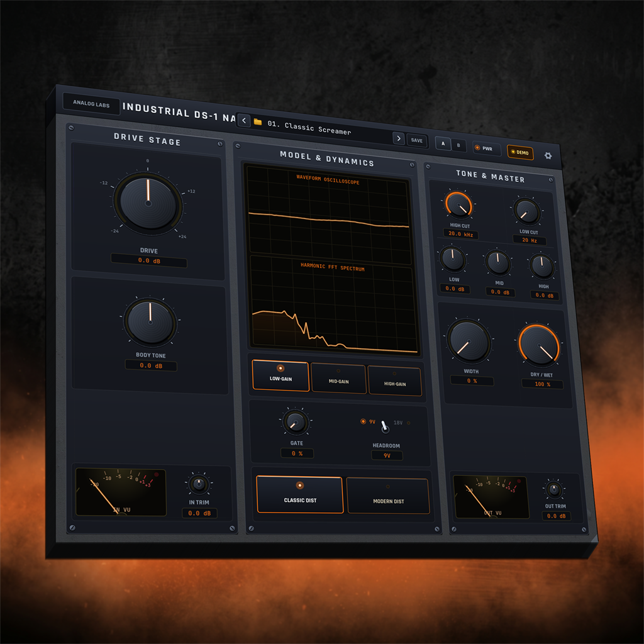Go to next preset with right chevron
Image resolution: width=644 pixels, height=644 pixels.
pyautogui.click(x=398, y=138)
